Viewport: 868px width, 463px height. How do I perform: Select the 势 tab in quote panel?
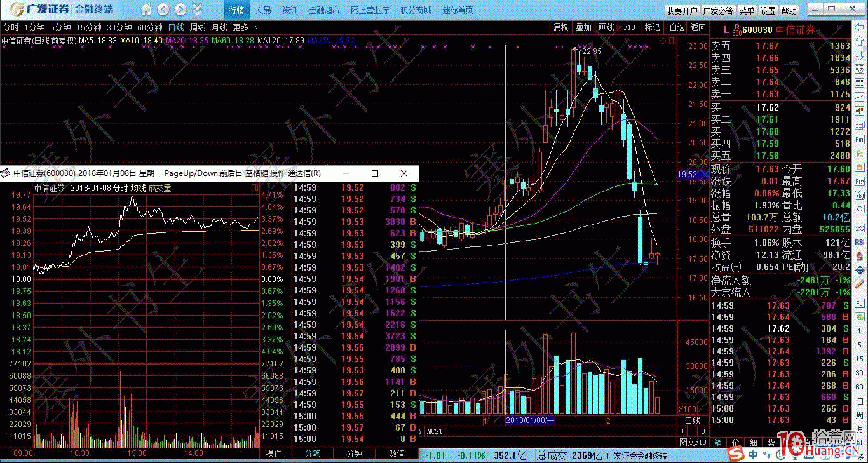[x=770, y=442]
